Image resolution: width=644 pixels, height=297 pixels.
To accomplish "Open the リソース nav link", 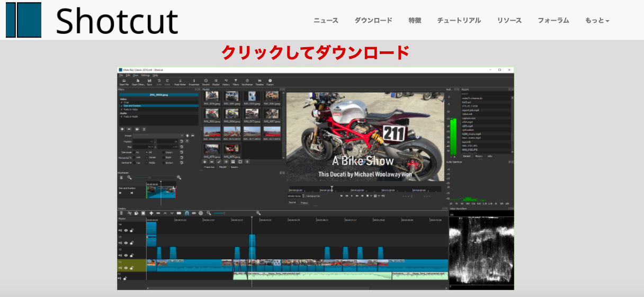I will (509, 20).
